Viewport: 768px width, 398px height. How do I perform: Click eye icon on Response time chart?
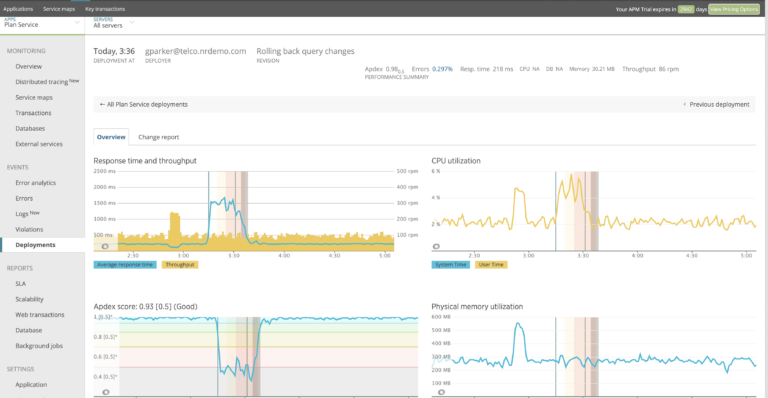104,246
